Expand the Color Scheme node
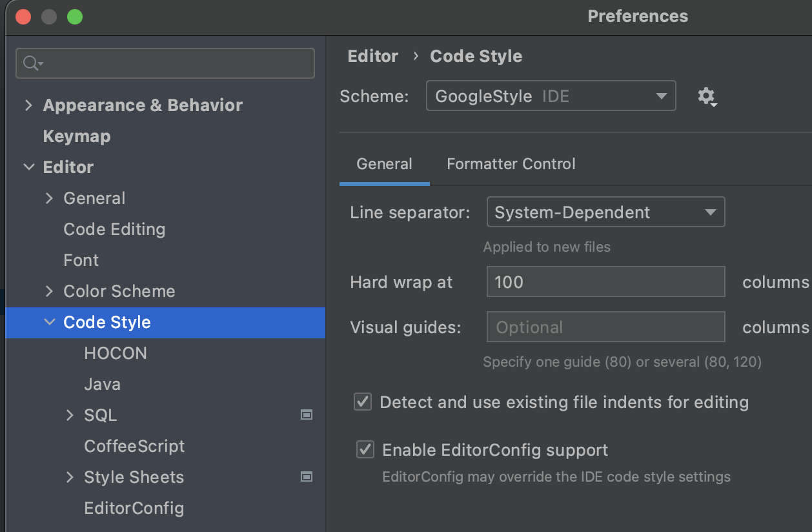 (x=49, y=291)
